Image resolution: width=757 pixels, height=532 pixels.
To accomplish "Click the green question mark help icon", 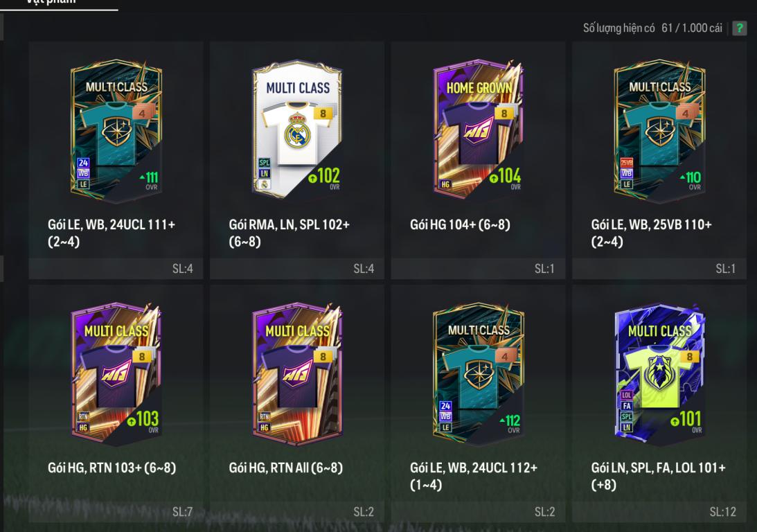I will [739, 28].
